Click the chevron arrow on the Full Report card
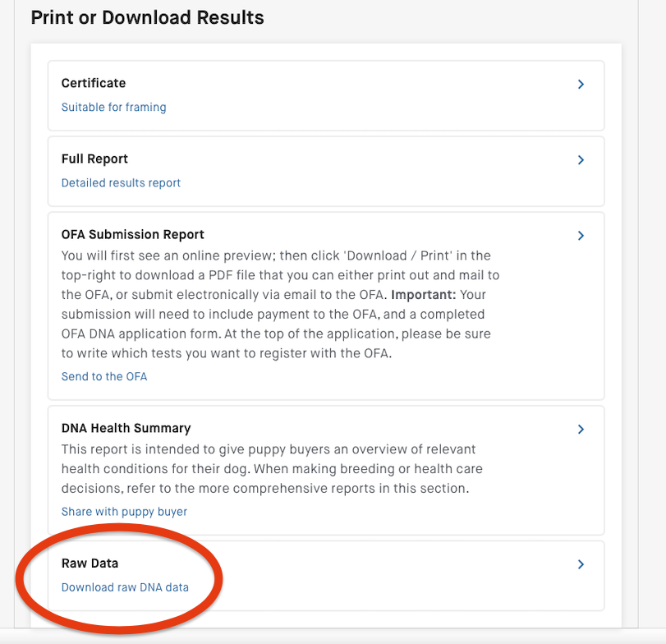 click(x=581, y=159)
